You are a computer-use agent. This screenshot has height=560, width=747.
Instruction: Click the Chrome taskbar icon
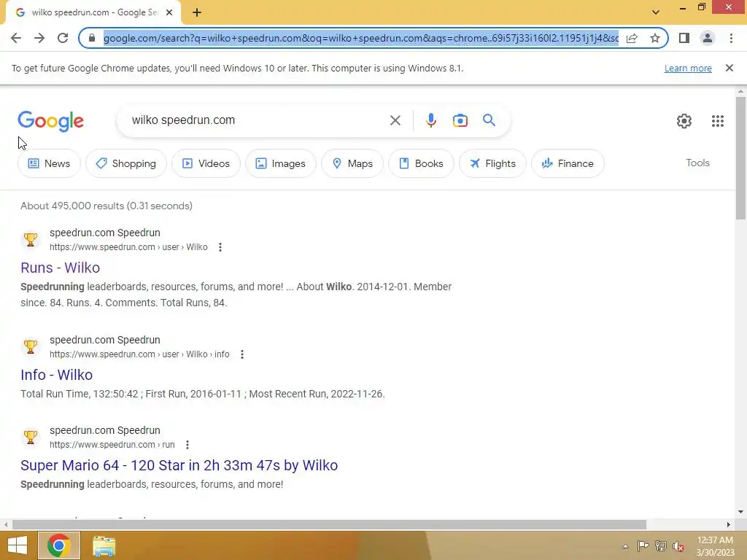pos(59,545)
